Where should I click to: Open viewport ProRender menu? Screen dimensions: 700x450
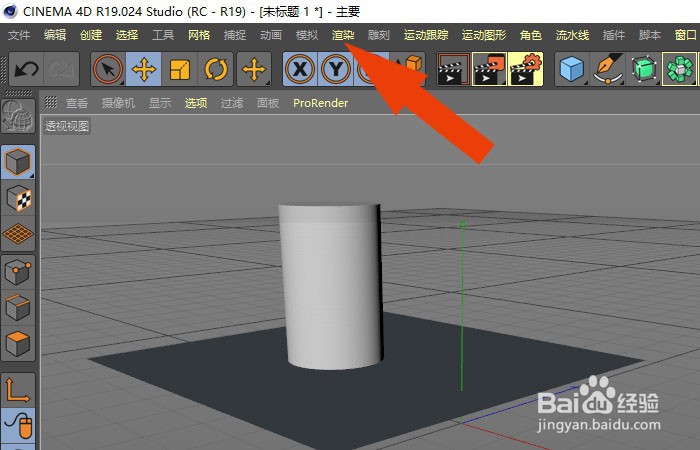click(x=321, y=103)
